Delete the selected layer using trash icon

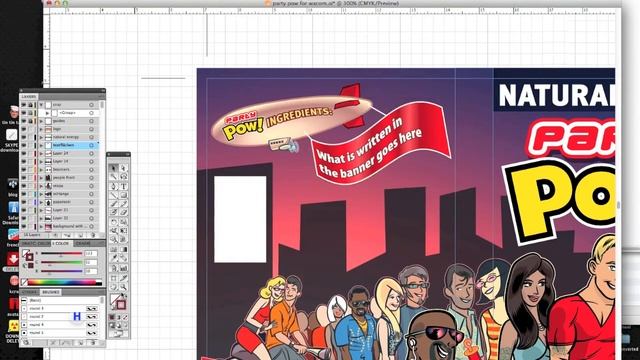pos(93,235)
